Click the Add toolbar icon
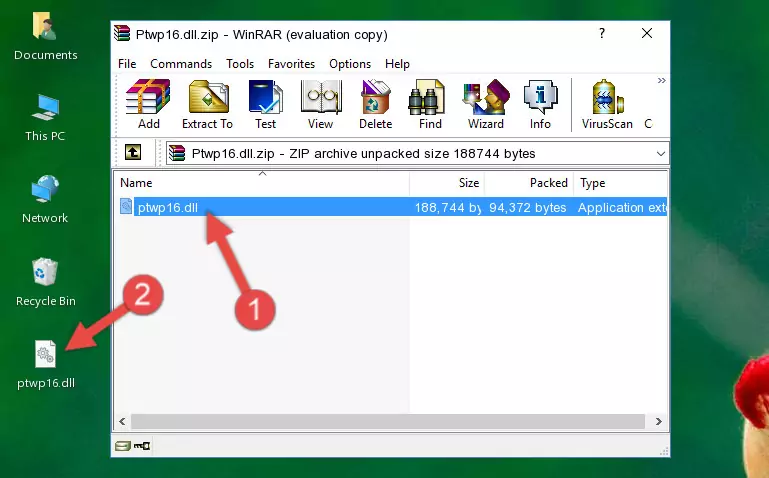Image resolution: width=769 pixels, height=478 pixels. pos(148,104)
